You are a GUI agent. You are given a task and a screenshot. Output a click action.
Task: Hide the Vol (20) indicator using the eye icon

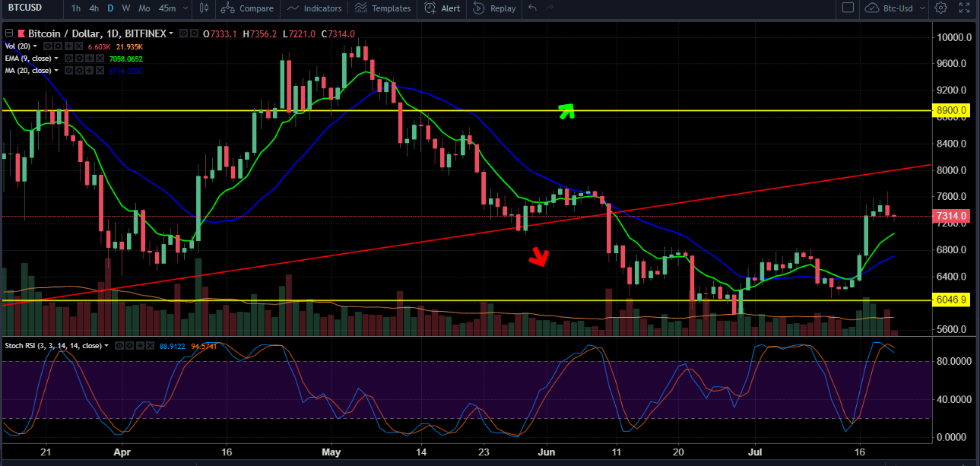click(x=48, y=46)
